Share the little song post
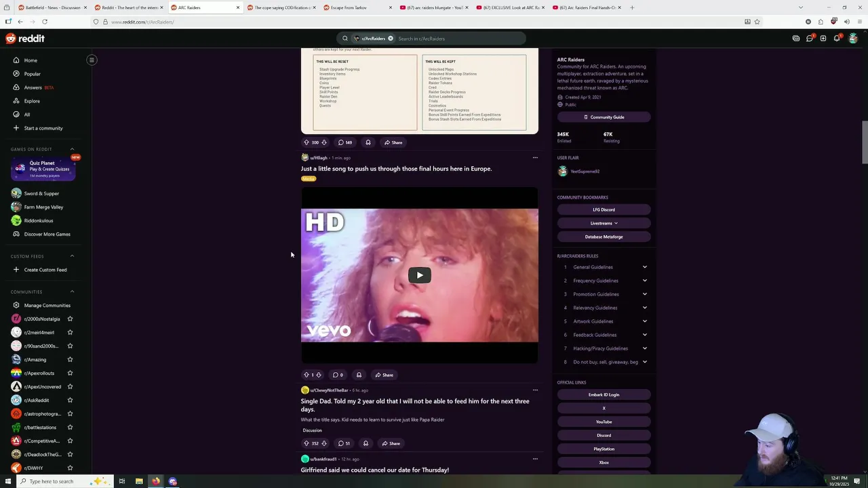The height and width of the screenshot is (488, 868). 384,375
